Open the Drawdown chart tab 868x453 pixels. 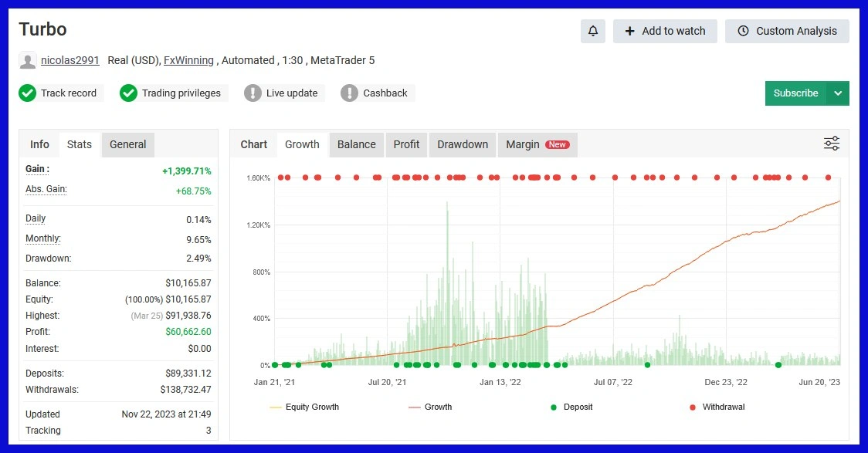[x=463, y=144]
